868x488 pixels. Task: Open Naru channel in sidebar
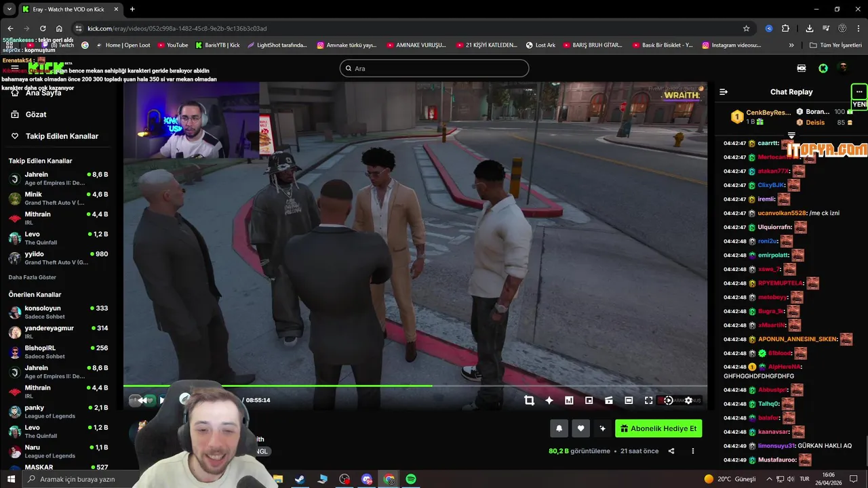[58, 451]
